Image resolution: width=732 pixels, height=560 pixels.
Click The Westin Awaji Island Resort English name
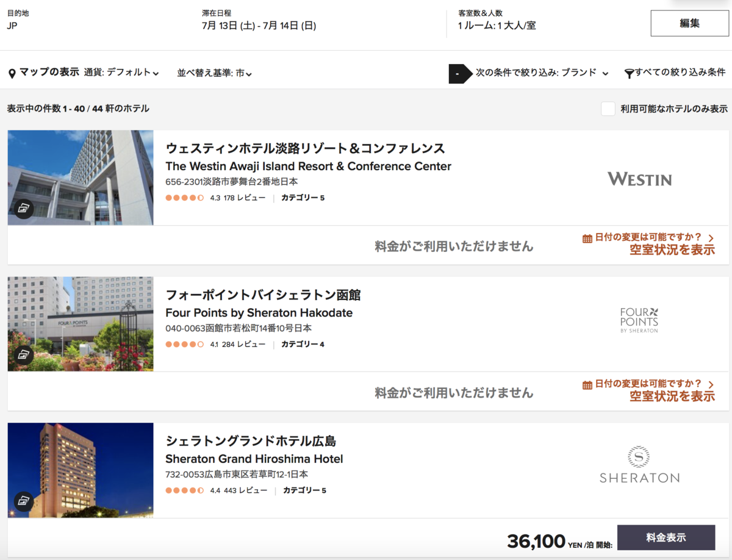click(x=308, y=167)
